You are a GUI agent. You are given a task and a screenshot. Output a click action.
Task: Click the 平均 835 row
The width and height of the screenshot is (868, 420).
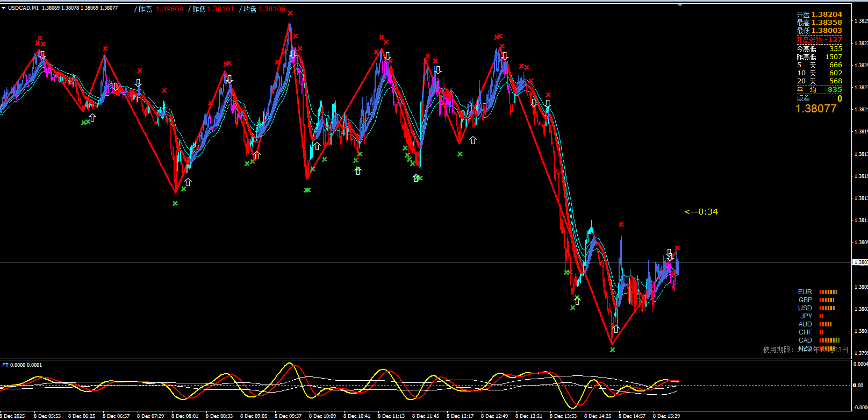[819, 90]
